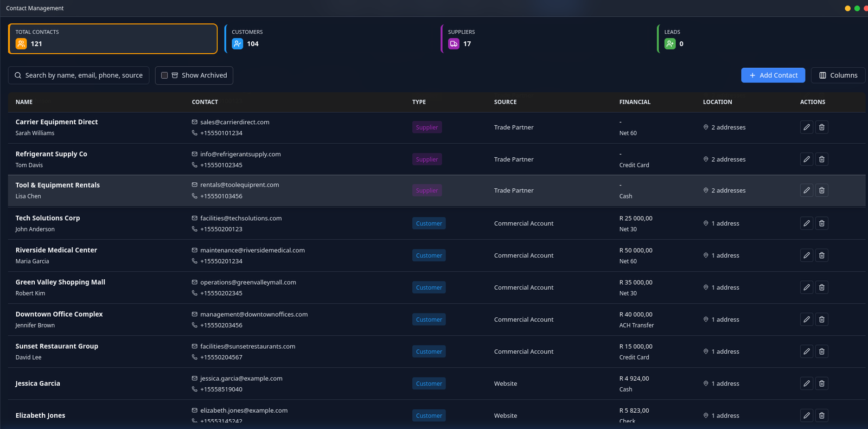Edit the Sunset Restaurant Group contact
This screenshot has height=429, width=868.
(x=807, y=351)
